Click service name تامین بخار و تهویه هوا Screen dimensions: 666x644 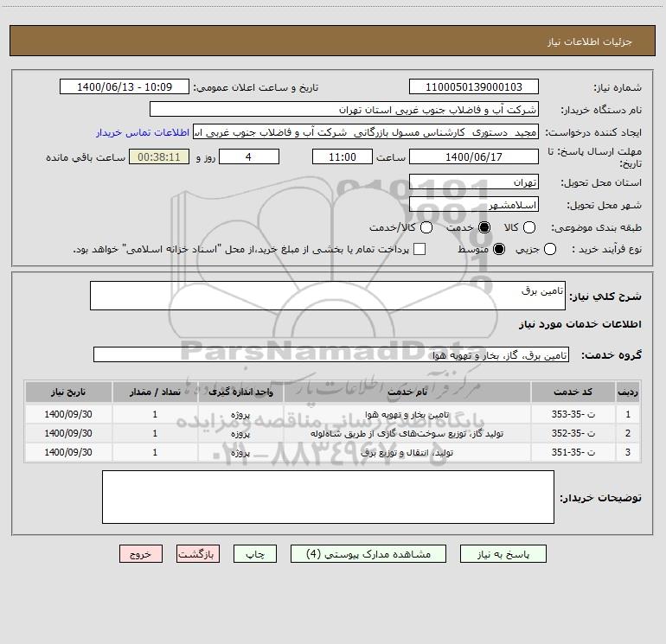coord(407,414)
